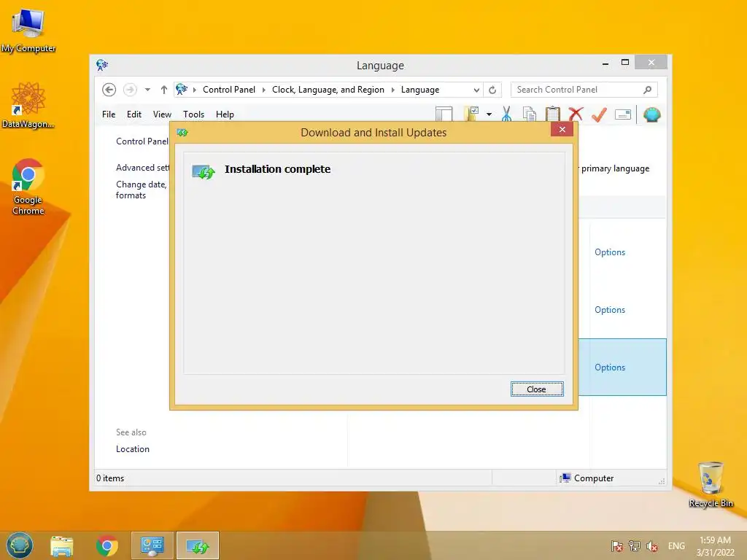Click the Properties card toolbar icon
Screen dimensions: 747x560
623,114
